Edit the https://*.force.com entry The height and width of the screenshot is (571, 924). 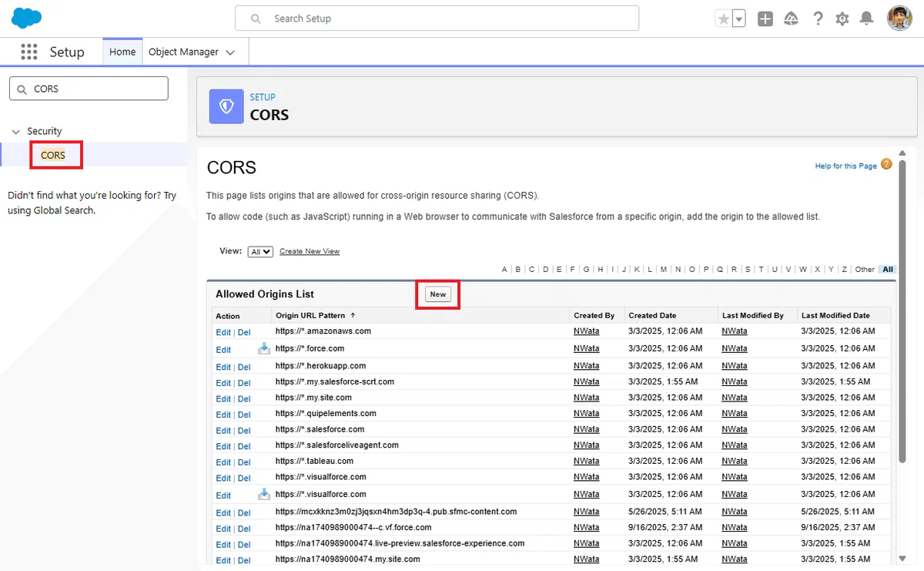[x=223, y=350]
